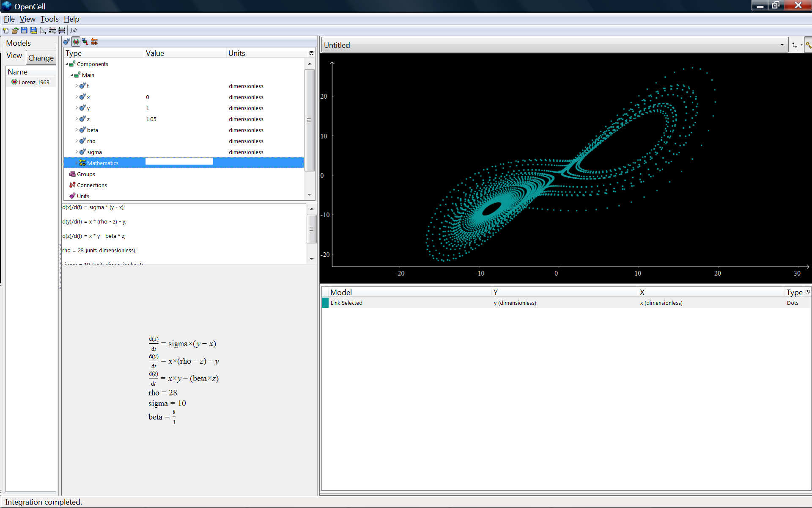The height and width of the screenshot is (508, 812).
Task: Open the Tools menu
Action: [49, 19]
